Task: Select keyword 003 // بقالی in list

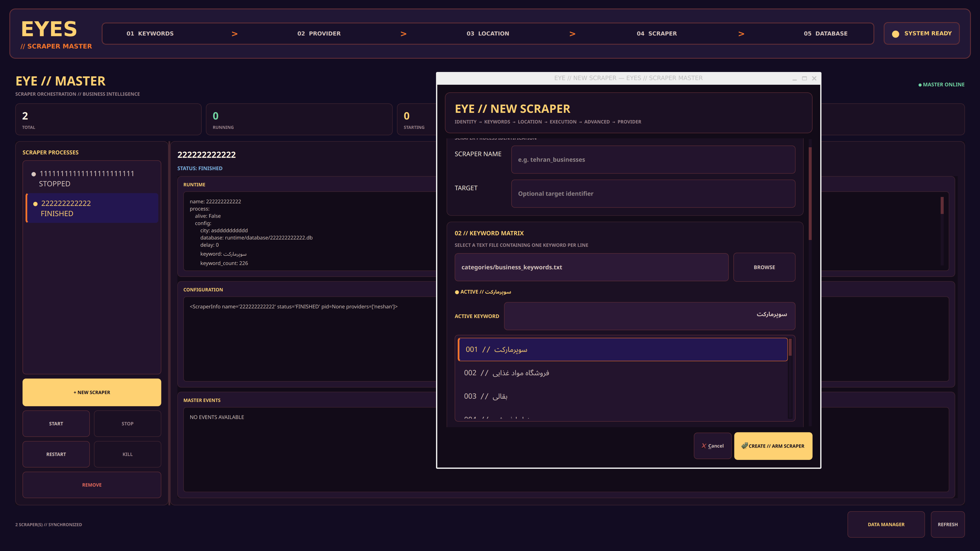Action: (622, 396)
